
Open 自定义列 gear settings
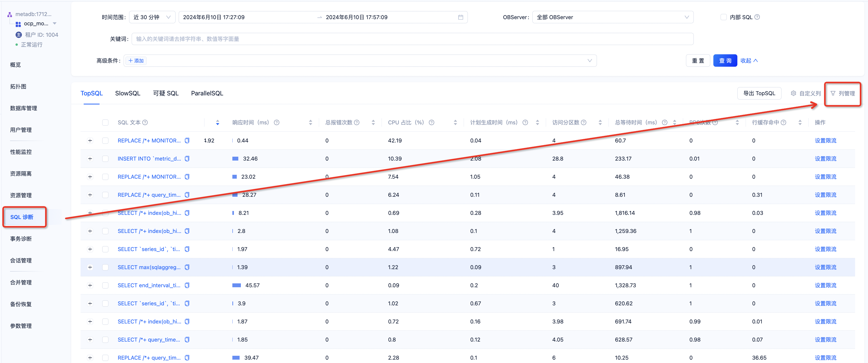pos(793,93)
